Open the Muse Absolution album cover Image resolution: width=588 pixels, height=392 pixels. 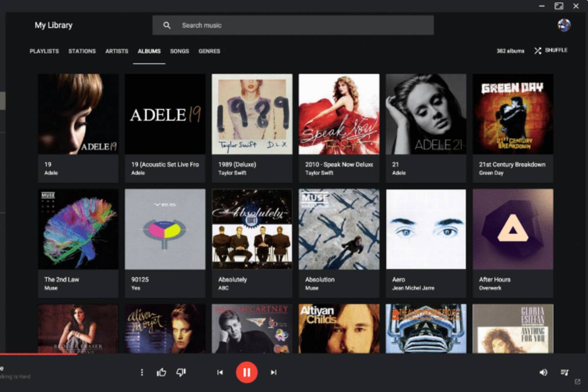[x=339, y=229]
